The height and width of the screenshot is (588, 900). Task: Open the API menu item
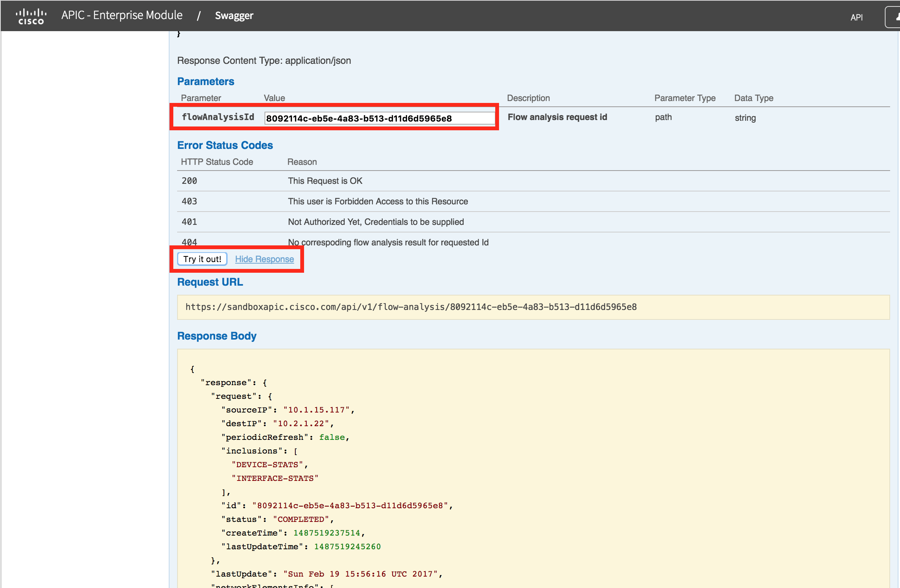[x=856, y=17]
